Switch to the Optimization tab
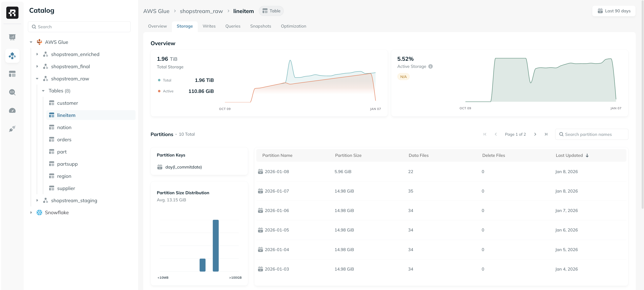The height and width of the screenshot is (290, 644). point(293,26)
